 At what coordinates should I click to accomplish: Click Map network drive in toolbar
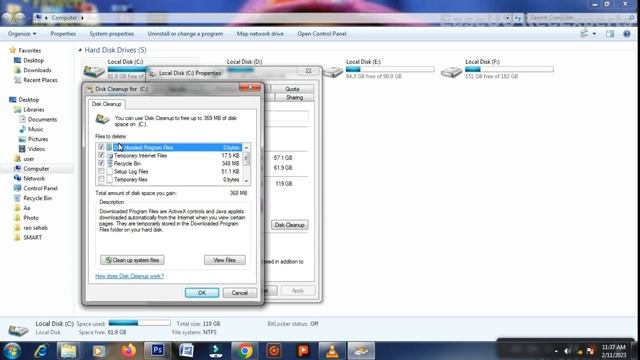(x=260, y=34)
